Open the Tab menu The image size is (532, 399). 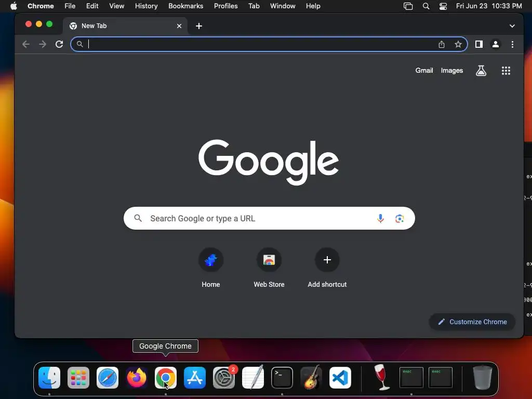click(x=254, y=6)
